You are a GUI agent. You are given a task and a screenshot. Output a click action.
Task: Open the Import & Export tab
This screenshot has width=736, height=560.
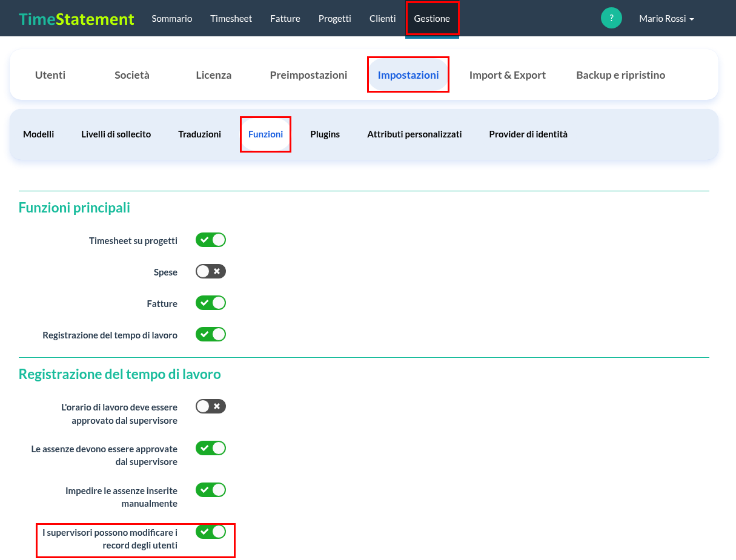point(508,75)
